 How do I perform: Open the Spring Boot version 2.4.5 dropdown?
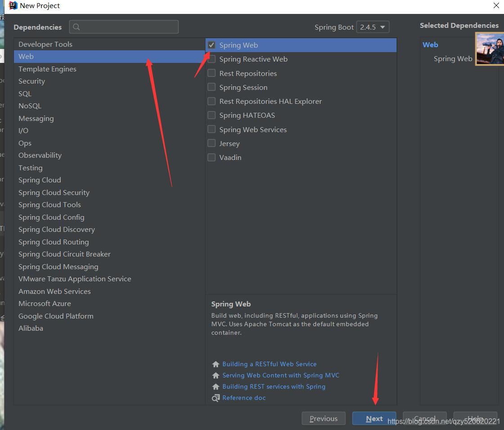pos(373,27)
